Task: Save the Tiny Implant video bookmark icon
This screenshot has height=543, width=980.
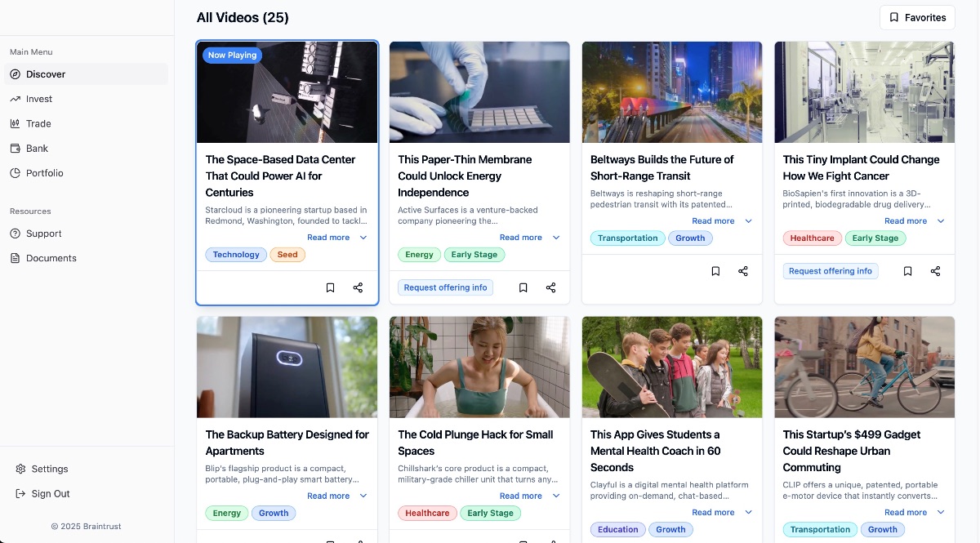Action: [907, 271]
